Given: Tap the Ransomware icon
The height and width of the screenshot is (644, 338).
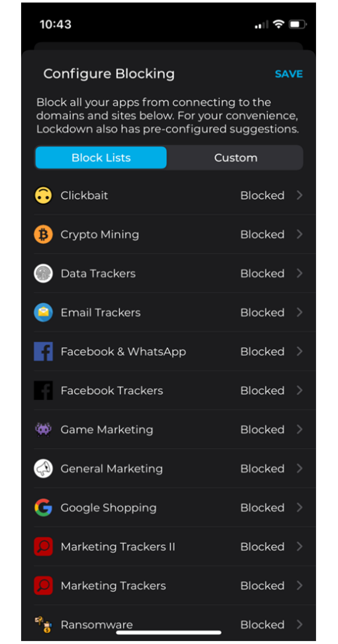Looking at the screenshot, I should (43, 624).
